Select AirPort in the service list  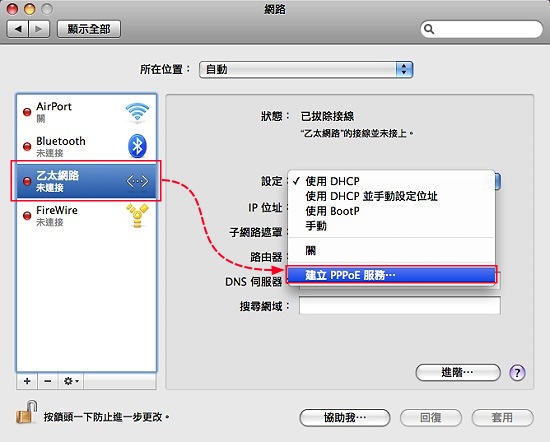click(86, 112)
